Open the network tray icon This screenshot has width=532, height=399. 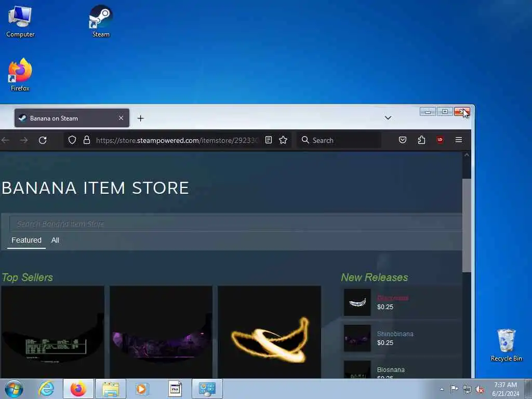467,390
